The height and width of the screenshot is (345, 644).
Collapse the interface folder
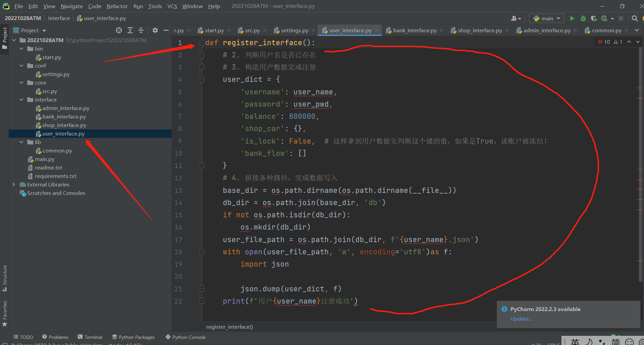point(21,99)
